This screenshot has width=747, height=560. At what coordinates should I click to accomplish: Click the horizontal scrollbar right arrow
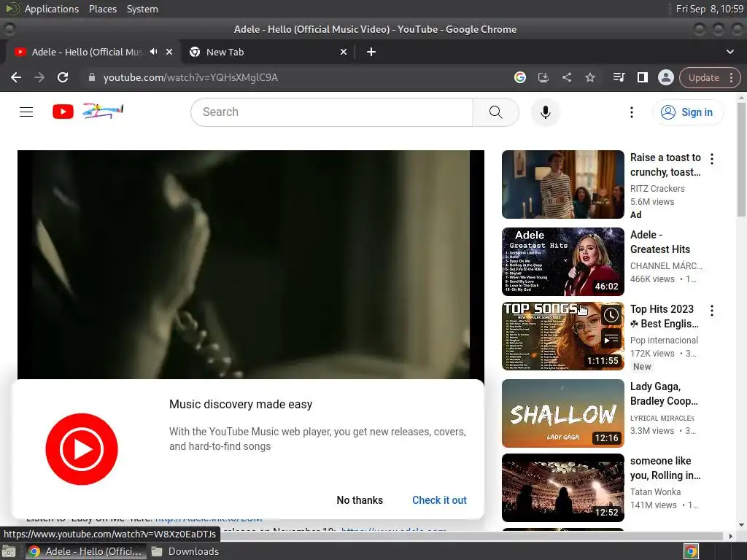pos(731,536)
